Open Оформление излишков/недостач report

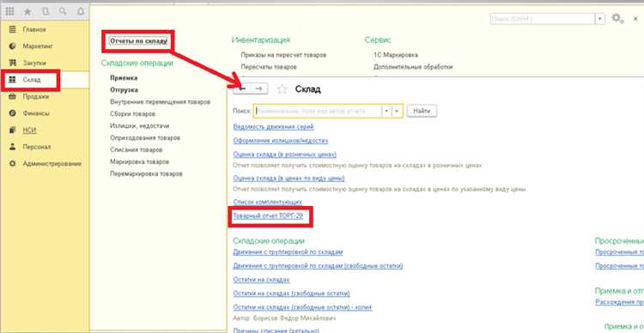pyautogui.click(x=281, y=141)
